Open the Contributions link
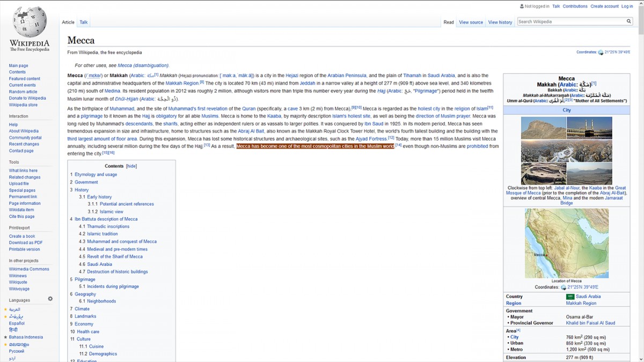The height and width of the screenshot is (362, 644). click(575, 6)
